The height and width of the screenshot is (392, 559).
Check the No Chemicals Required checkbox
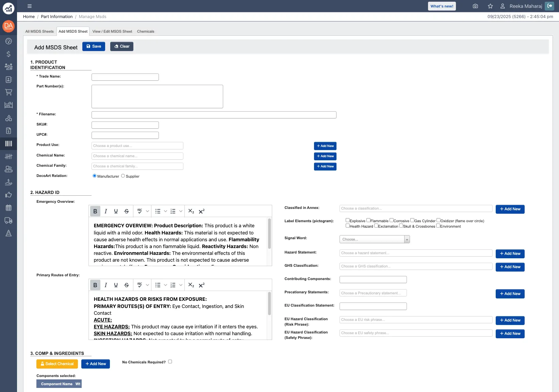pos(170,362)
